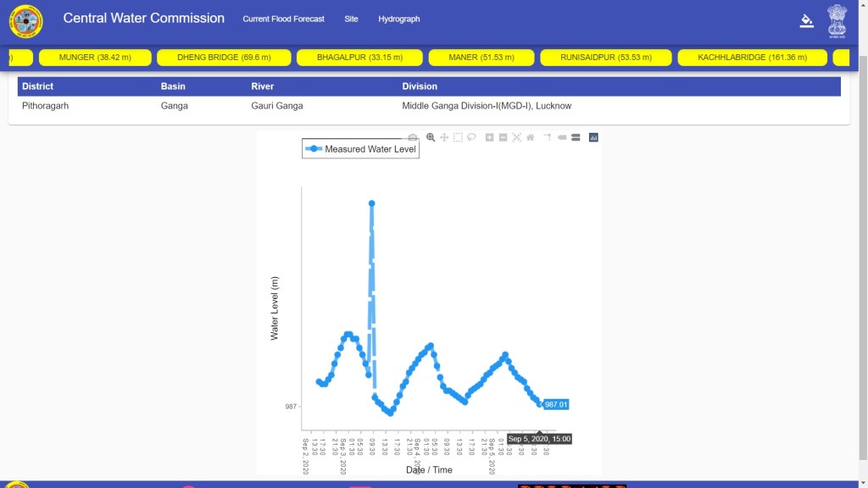Activate Box Select tool in chart toolbar
Screen dimensions: 868x488
click(x=458, y=137)
